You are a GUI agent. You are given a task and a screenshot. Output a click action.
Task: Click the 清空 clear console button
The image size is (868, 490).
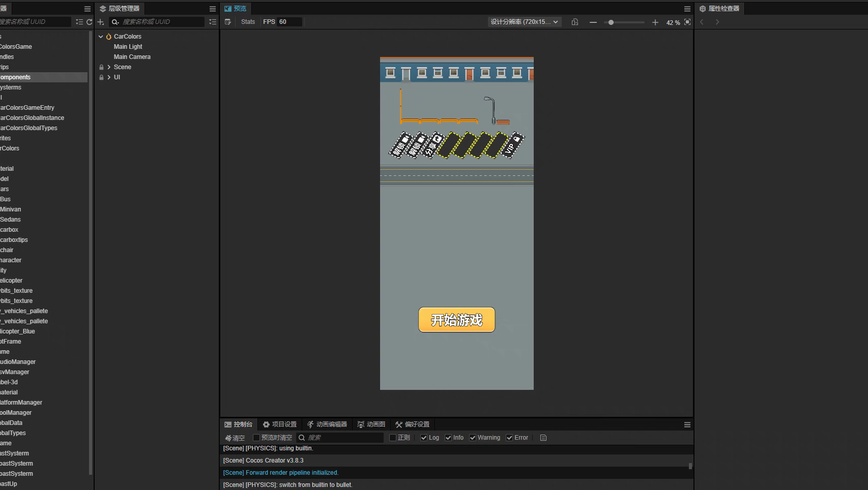pos(235,438)
